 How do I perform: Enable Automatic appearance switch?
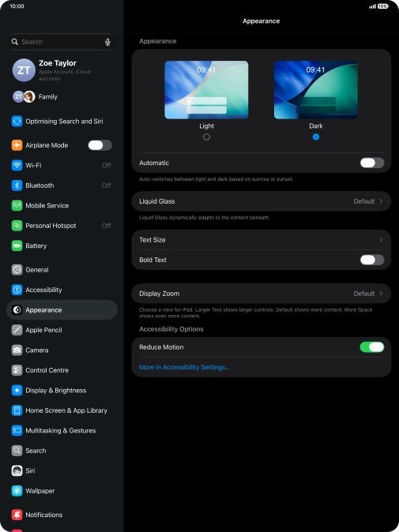pyautogui.click(x=372, y=163)
